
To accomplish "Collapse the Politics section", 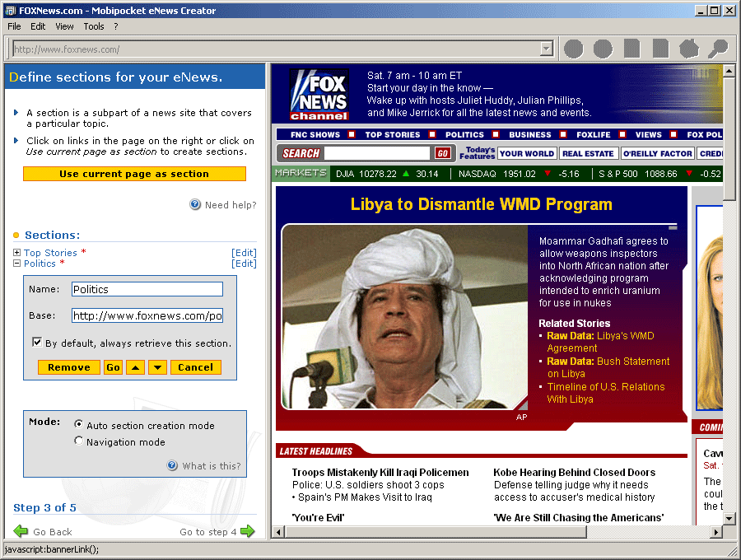I will [x=16, y=264].
